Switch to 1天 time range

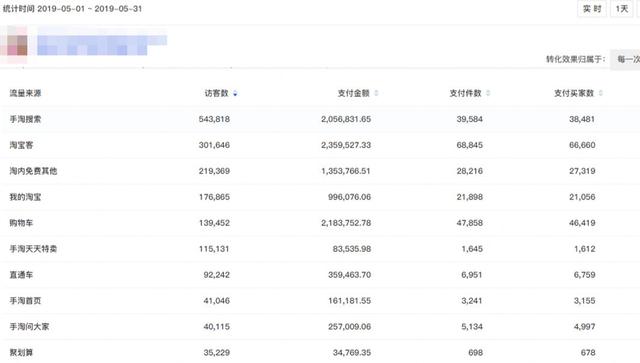[x=622, y=9]
